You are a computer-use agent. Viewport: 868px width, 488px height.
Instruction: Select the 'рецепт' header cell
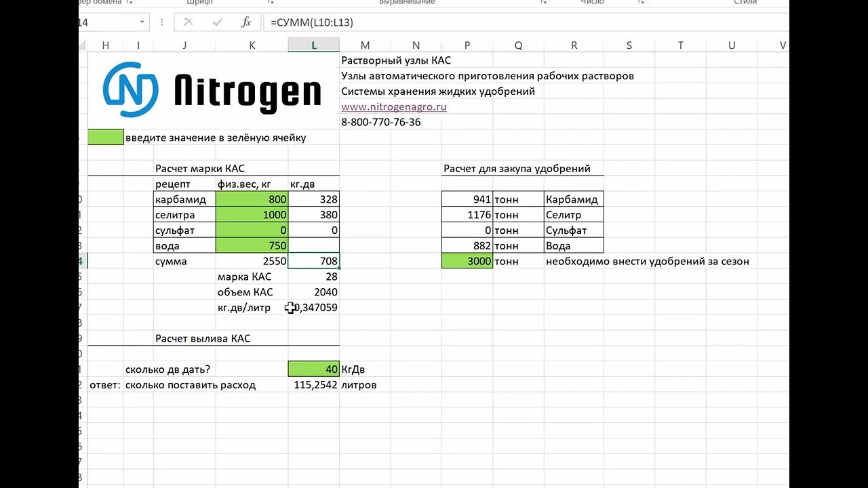(x=184, y=184)
